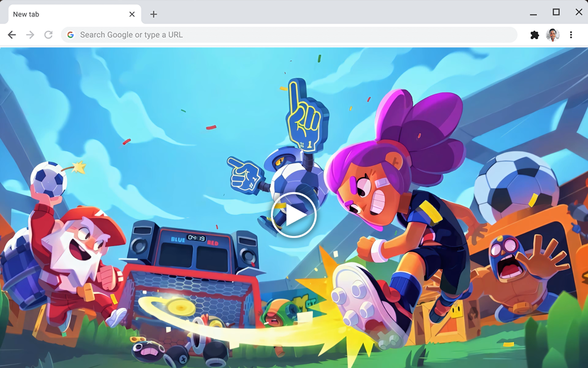Screen dimensions: 588x368
Task: Close the New tab tab
Action: (x=132, y=14)
